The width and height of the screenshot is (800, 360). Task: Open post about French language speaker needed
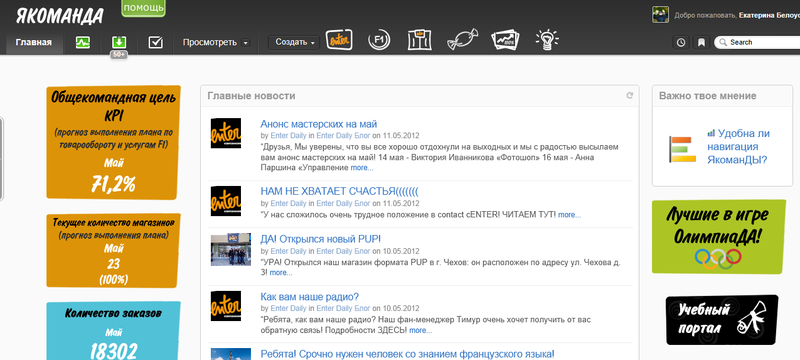pos(407,354)
